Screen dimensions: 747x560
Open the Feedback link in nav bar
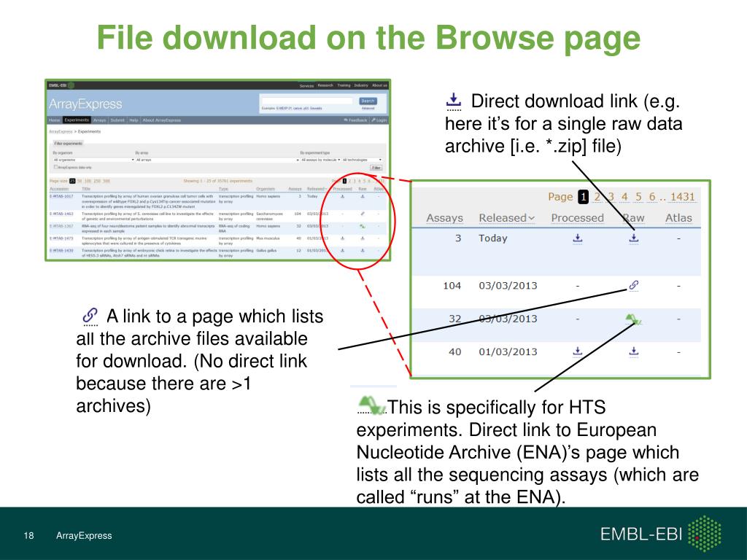355,120
